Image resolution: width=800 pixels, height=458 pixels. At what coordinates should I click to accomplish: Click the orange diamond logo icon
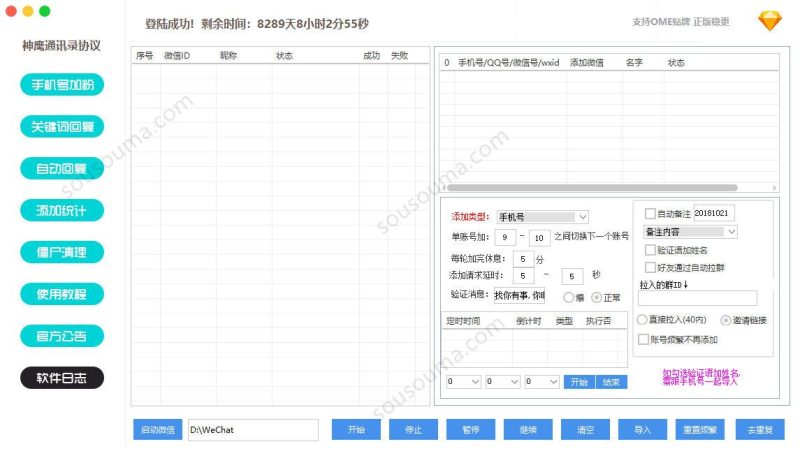(769, 21)
